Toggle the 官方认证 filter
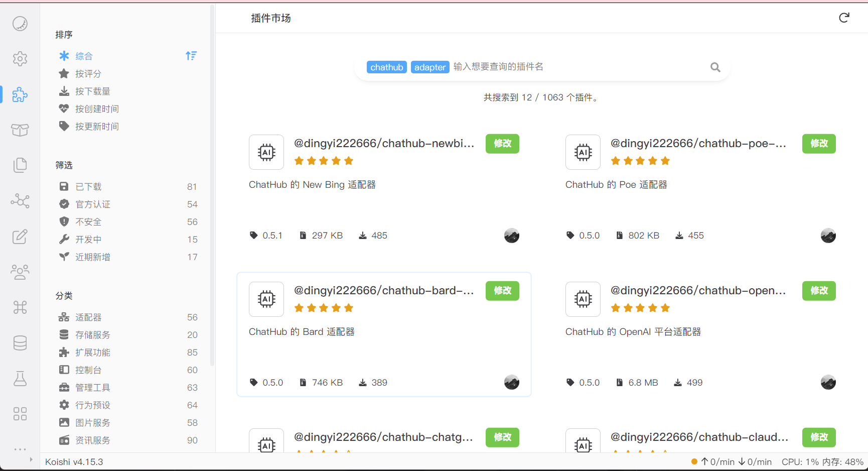Viewport: 868px width, 471px height. point(92,204)
